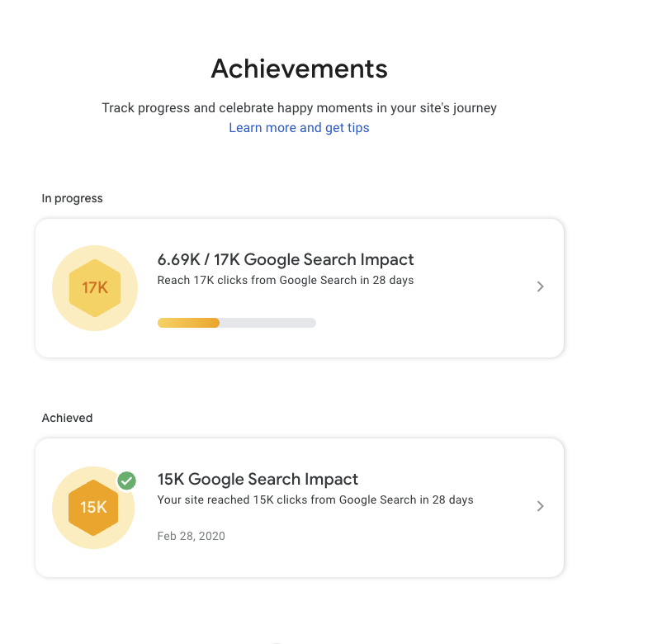648x644 pixels.
Task: Click the 17K clicks progress bar
Action: 237,323
